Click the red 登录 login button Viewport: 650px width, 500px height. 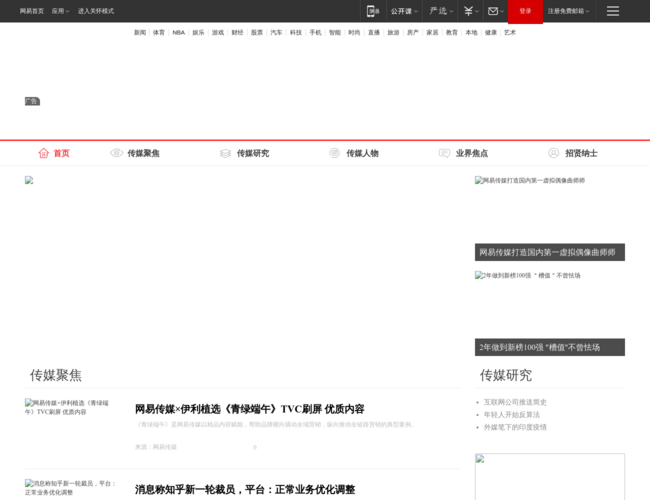pos(525,11)
